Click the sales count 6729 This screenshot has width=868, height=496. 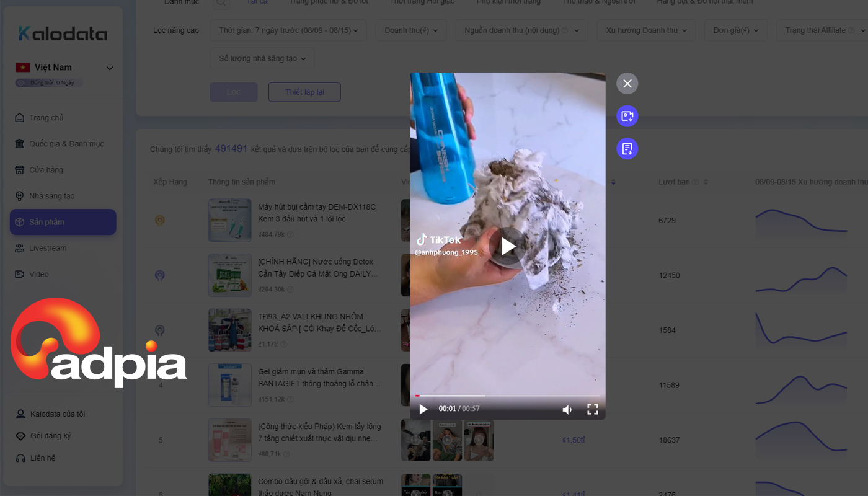667,221
